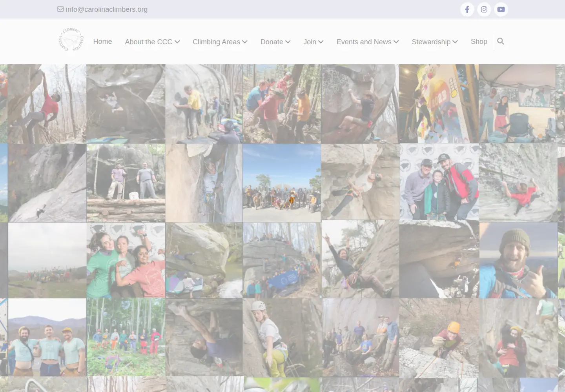Open photo of large group under blue sky
This screenshot has width=565, height=392.
click(282, 183)
